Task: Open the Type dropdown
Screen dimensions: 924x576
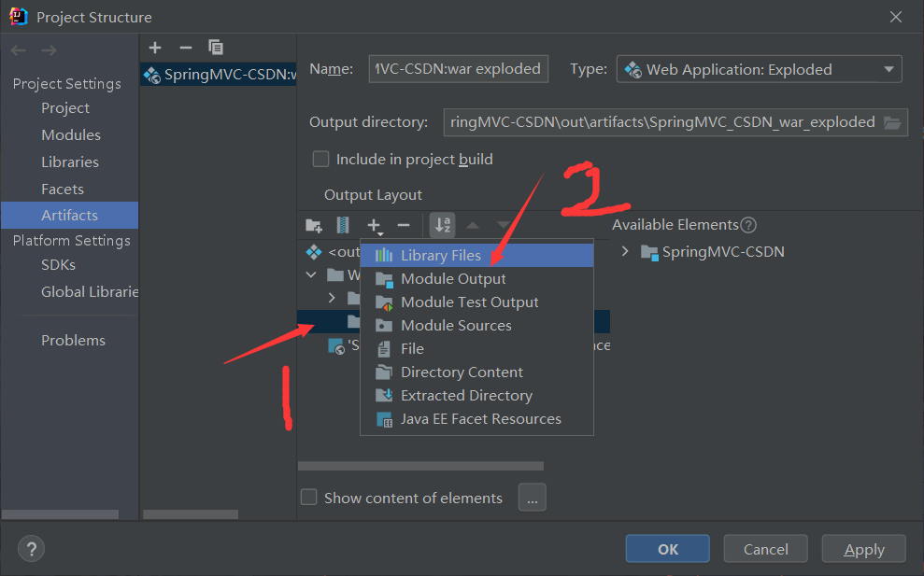Action: tap(759, 69)
